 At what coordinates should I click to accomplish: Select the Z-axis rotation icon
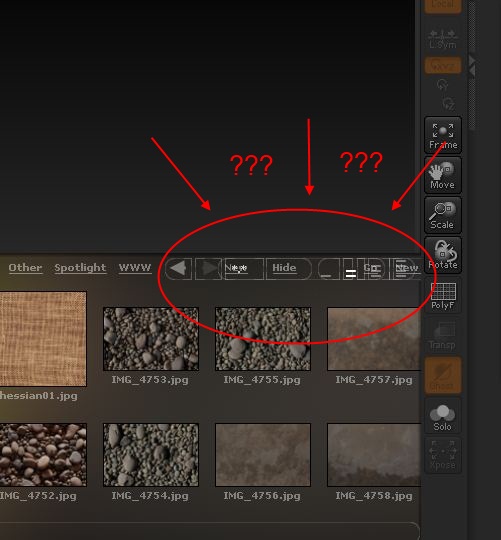click(448, 103)
